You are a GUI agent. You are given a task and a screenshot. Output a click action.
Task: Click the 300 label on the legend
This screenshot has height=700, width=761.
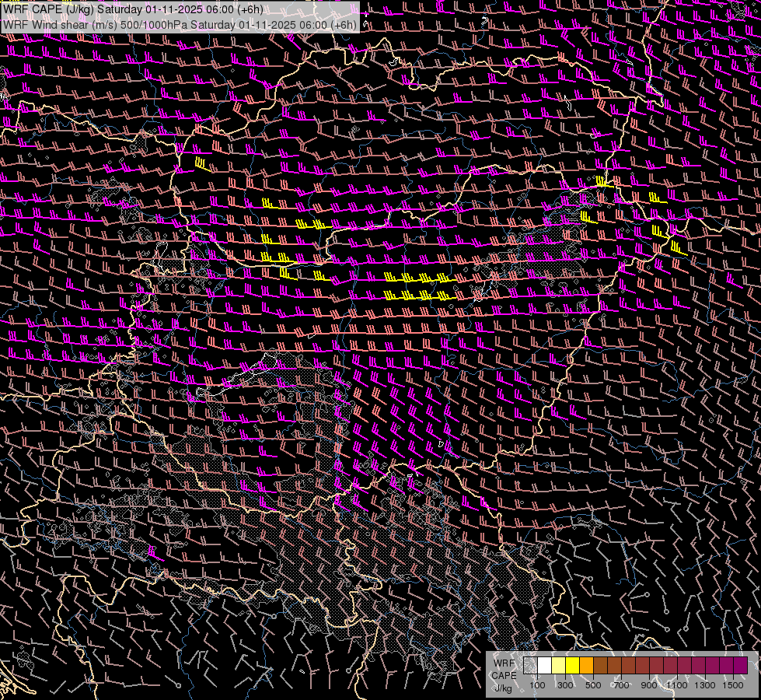tap(565, 685)
